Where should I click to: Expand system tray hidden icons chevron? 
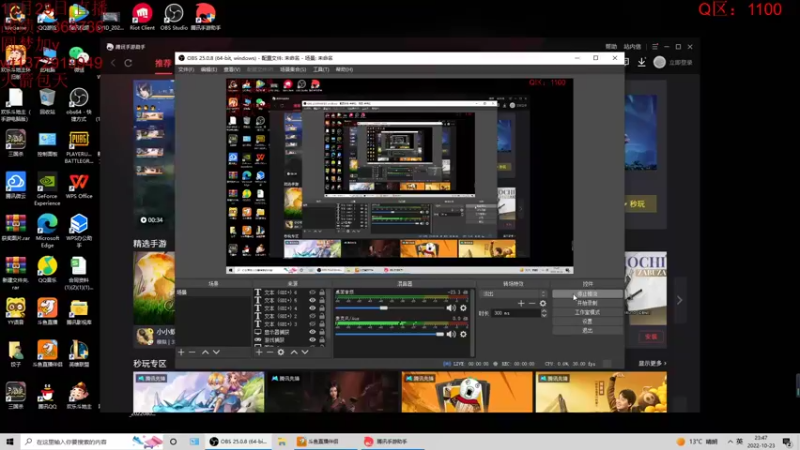[730, 441]
